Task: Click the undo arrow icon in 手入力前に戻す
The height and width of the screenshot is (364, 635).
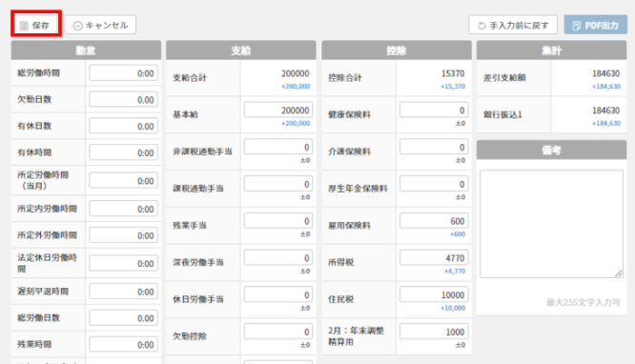Action: tap(481, 26)
